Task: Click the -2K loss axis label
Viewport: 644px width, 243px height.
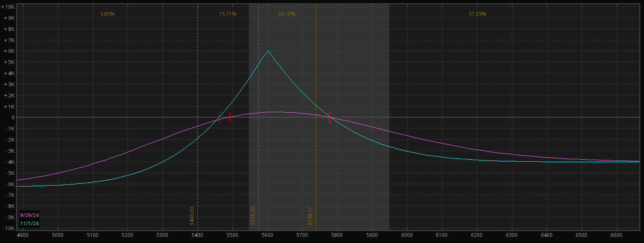Action: 10,139
